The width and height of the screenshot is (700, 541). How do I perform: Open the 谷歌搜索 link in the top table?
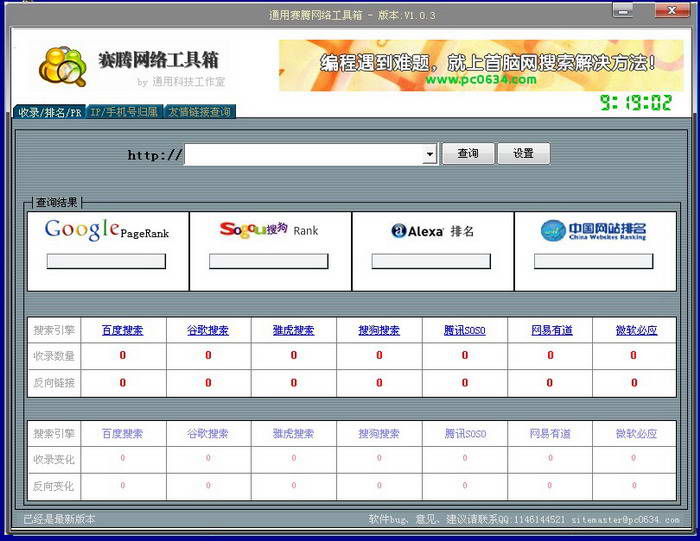pos(208,330)
